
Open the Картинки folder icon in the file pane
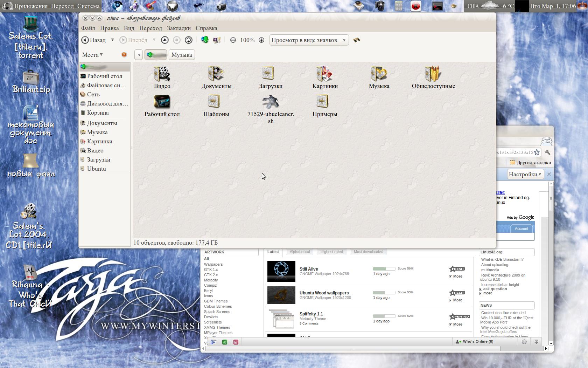(x=325, y=78)
